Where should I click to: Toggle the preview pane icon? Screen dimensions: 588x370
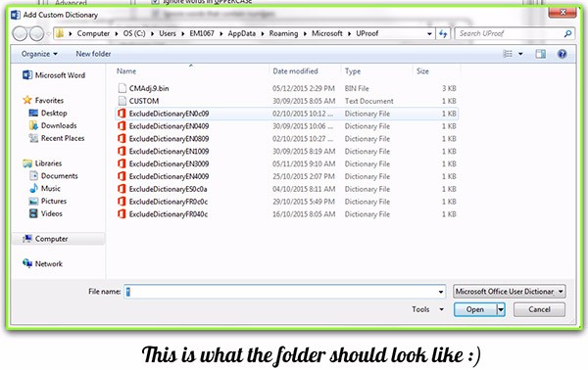(540, 54)
